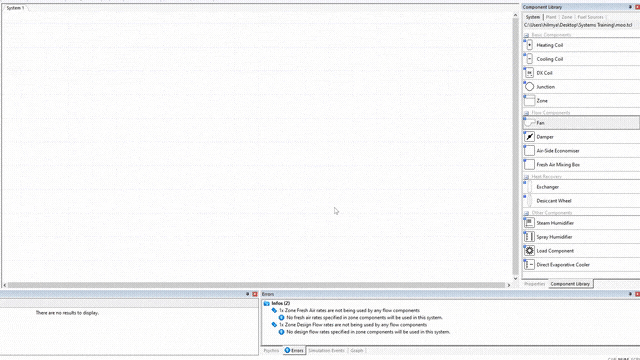Choose the Junction circle icon
This screenshot has height=360, width=640.
click(x=529, y=87)
